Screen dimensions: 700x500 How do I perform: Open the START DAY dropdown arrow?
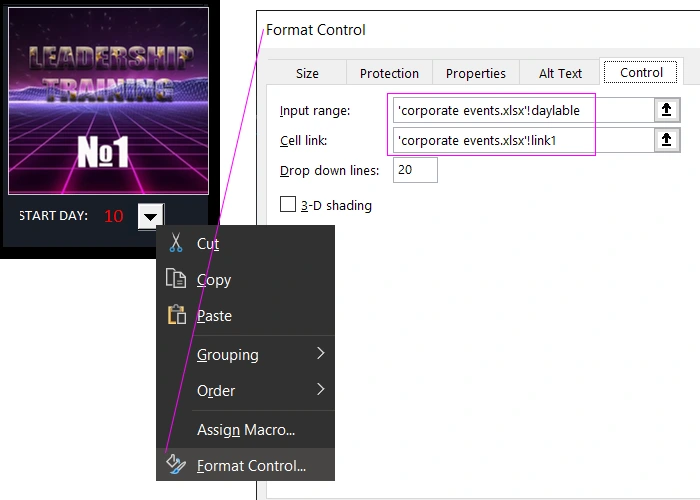point(150,216)
